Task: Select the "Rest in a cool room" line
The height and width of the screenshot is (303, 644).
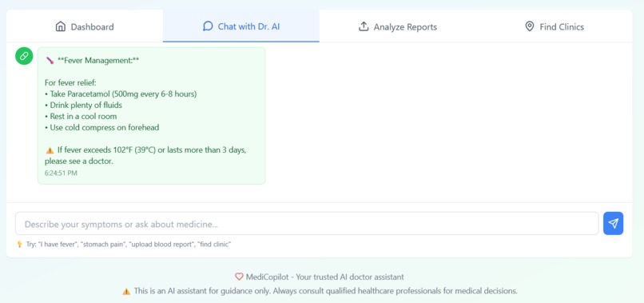Action: pos(81,117)
